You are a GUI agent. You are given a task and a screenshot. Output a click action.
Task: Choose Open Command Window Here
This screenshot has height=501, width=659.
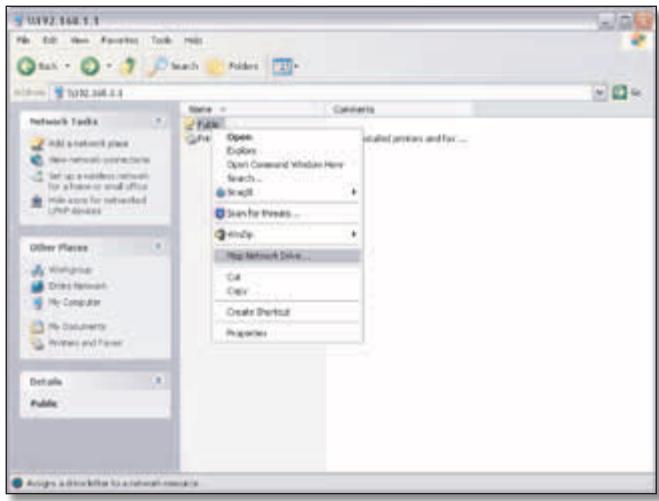pyautogui.click(x=287, y=164)
